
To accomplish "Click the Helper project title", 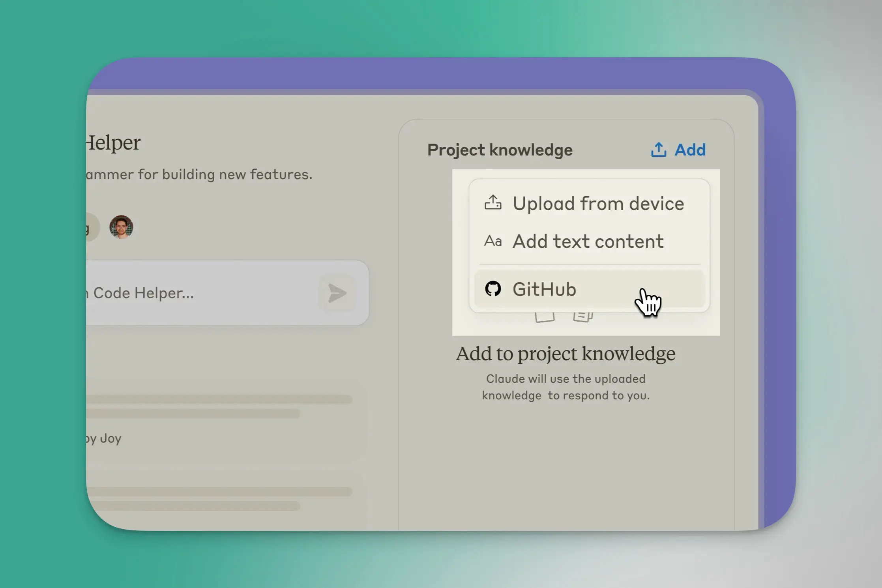I will [x=113, y=142].
